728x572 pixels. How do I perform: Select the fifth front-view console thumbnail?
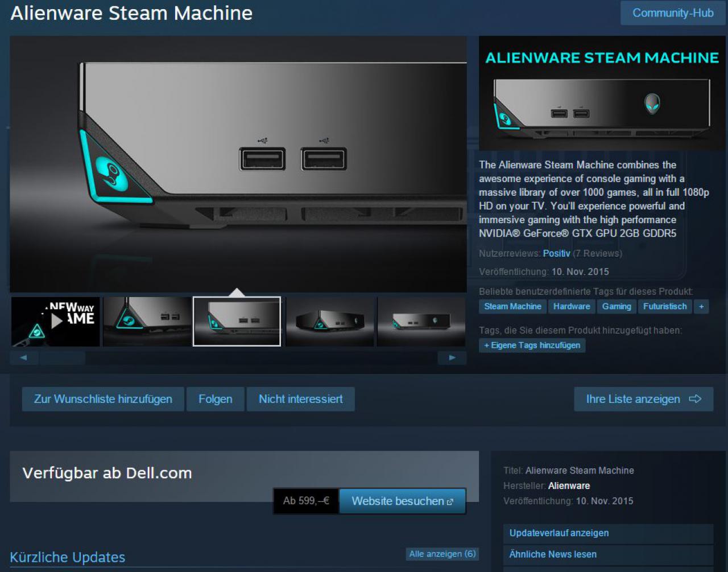tap(421, 321)
